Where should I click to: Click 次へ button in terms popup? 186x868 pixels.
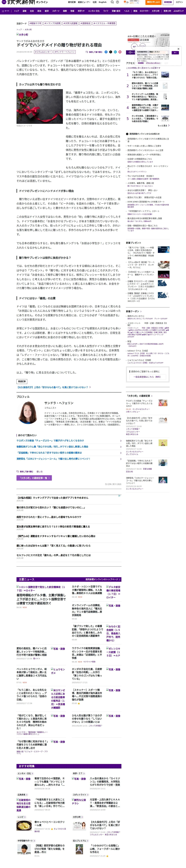pos(175,53)
